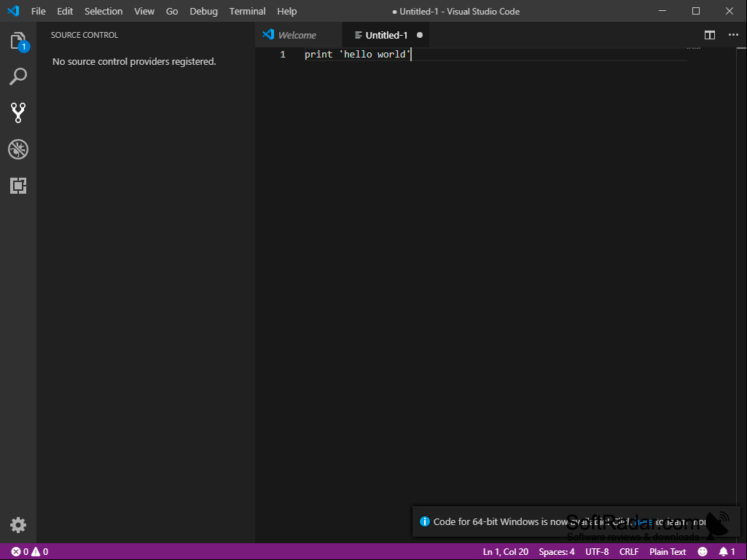Image resolution: width=747 pixels, height=560 pixels.
Task: Click 'No source control providers registered.' text
Action: click(x=134, y=61)
